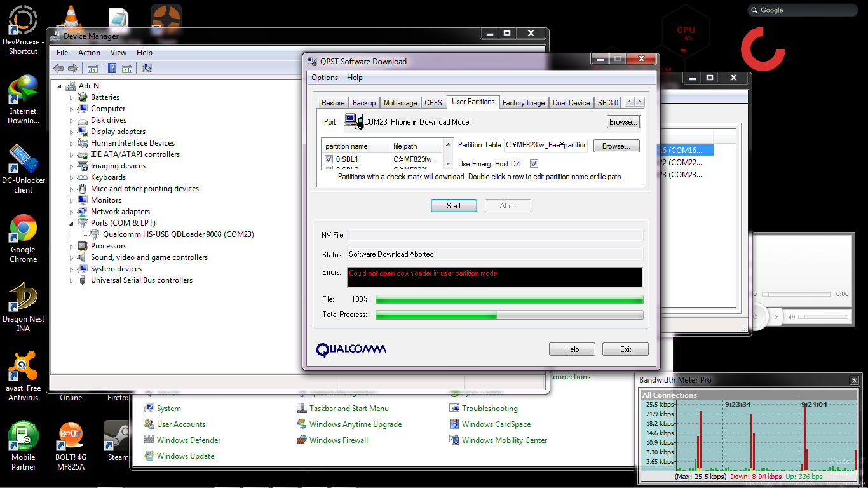
Task: Switch to the Factory Image tab
Action: (x=524, y=102)
